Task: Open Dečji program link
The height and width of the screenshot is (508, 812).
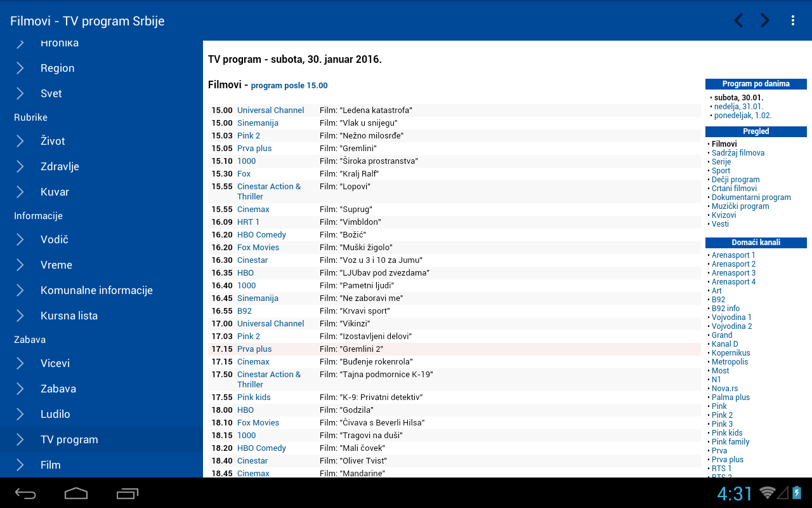Action: pos(735,180)
